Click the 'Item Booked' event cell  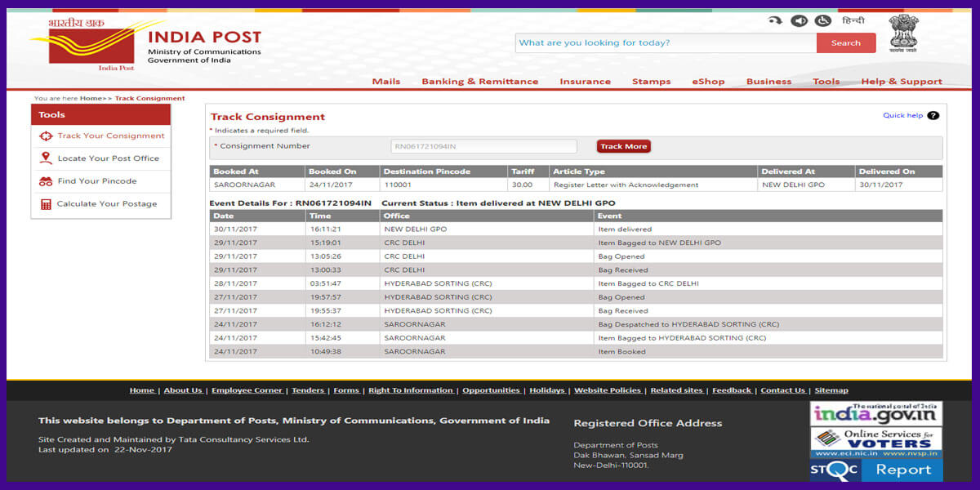[x=621, y=352]
